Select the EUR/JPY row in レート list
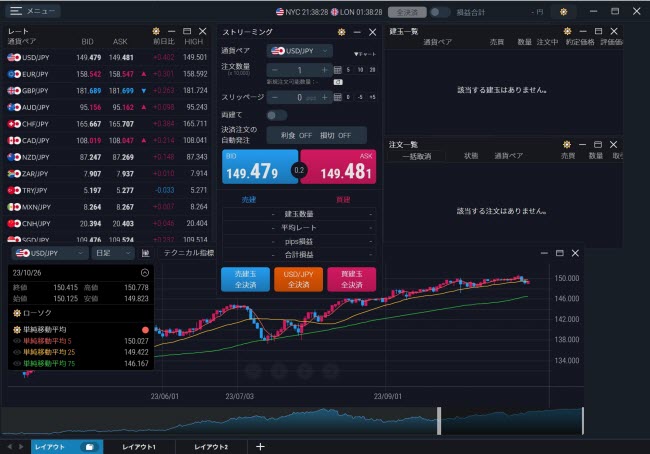650x454 pixels. click(x=108, y=74)
